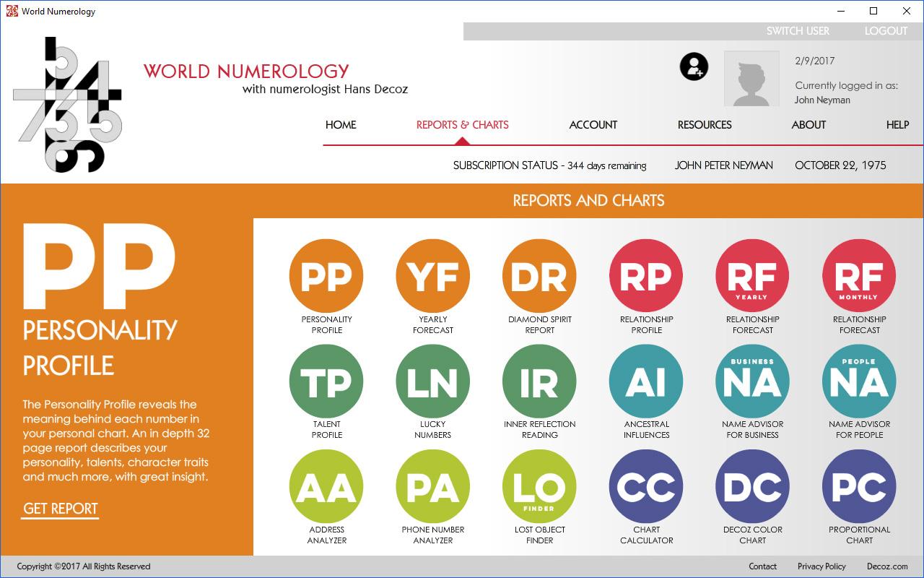Launch the Business NA Name Advisor icon
This screenshot has height=578, width=924.
tap(753, 381)
